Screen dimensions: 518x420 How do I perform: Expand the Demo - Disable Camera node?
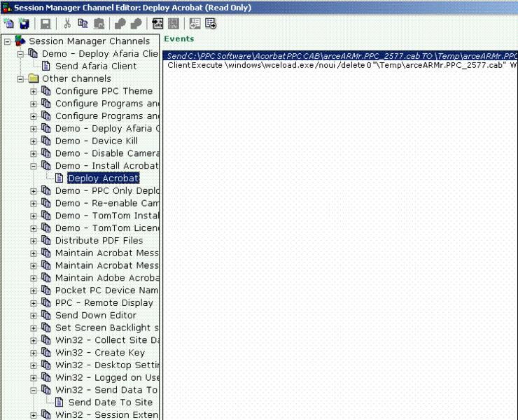tap(34, 154)
